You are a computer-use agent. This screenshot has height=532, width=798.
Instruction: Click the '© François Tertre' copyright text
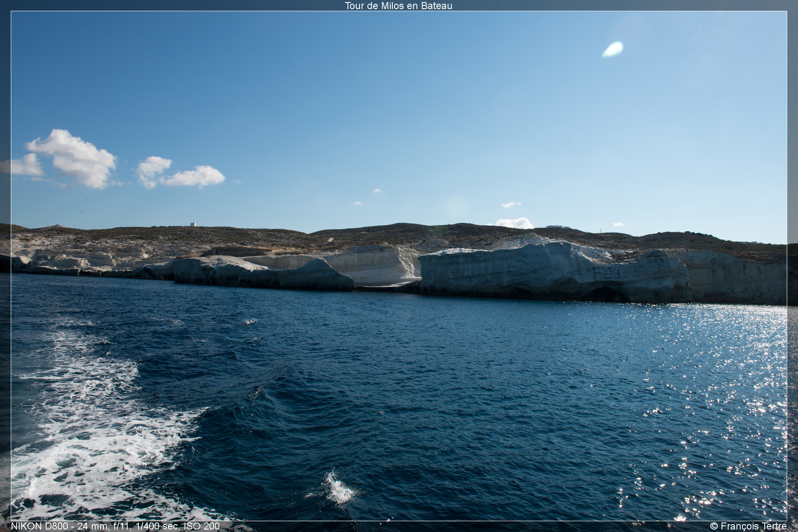click(x=748, y=526)
